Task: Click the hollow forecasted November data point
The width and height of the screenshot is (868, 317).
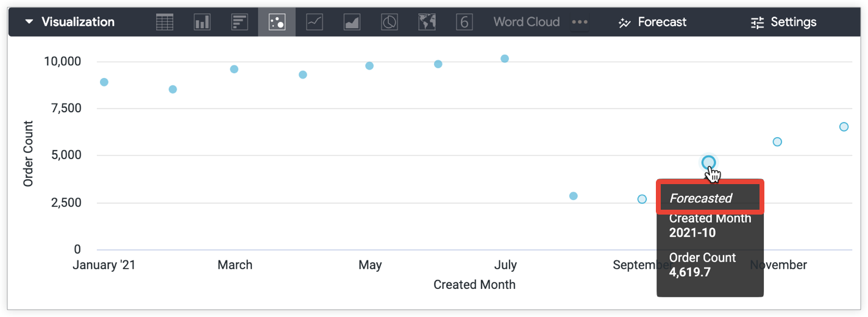Action: coord(777,142)
